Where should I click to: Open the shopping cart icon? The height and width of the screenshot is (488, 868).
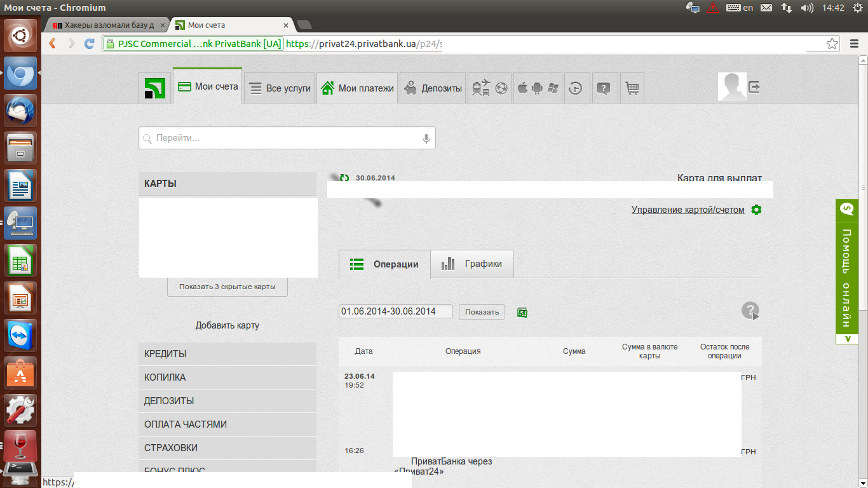pyautogui.click(x=632, y=88)
